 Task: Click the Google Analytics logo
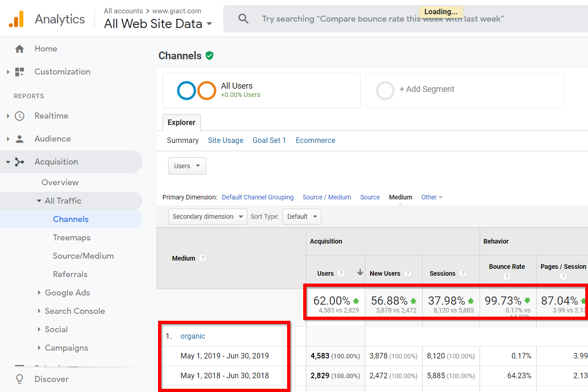point(16,19)
